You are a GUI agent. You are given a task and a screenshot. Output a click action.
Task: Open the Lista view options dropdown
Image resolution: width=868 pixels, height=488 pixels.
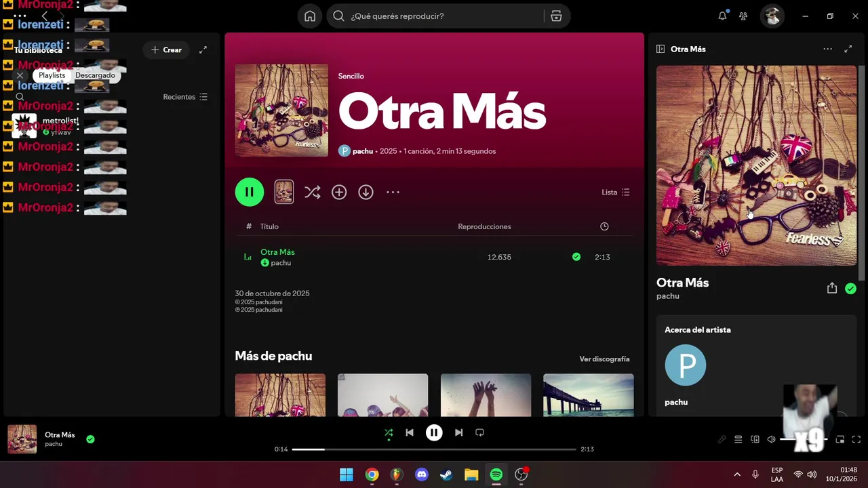616,192
